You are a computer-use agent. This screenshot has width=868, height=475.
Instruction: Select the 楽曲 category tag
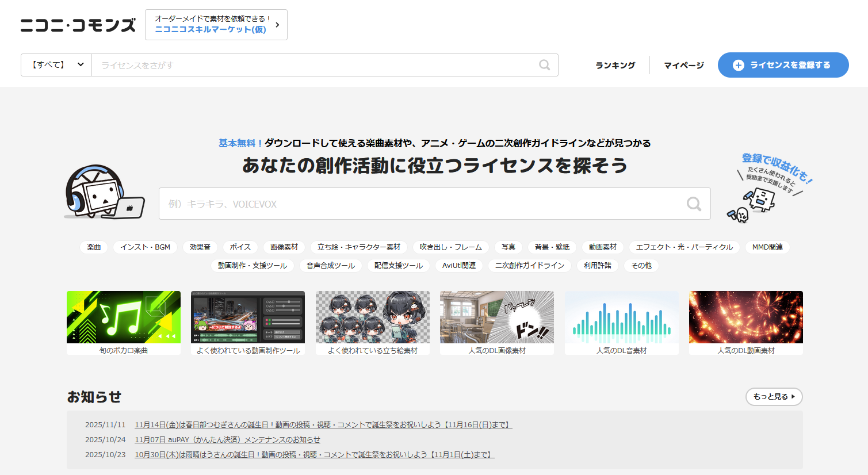point(94,247)
